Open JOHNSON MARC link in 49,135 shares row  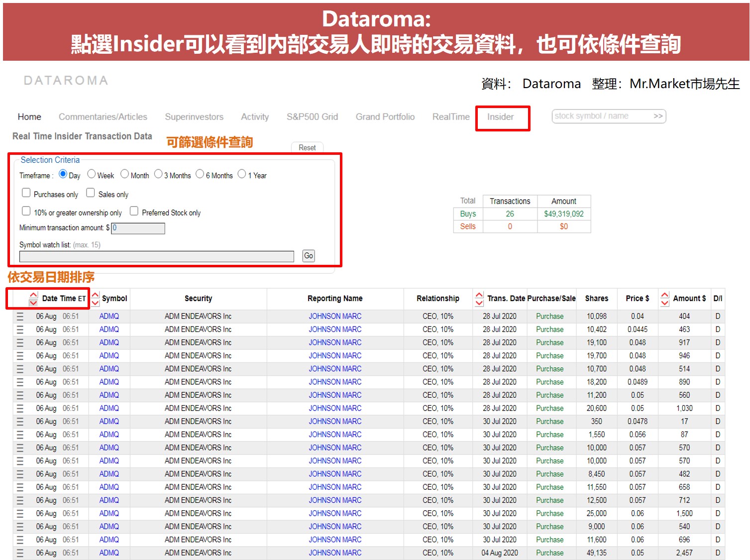(335, 553)
